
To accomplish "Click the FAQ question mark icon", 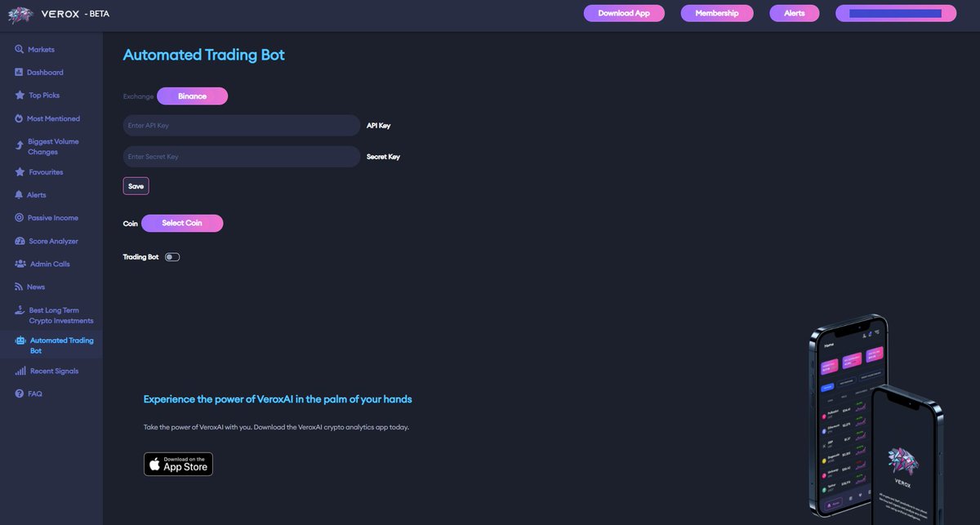I will click(19, 394).
